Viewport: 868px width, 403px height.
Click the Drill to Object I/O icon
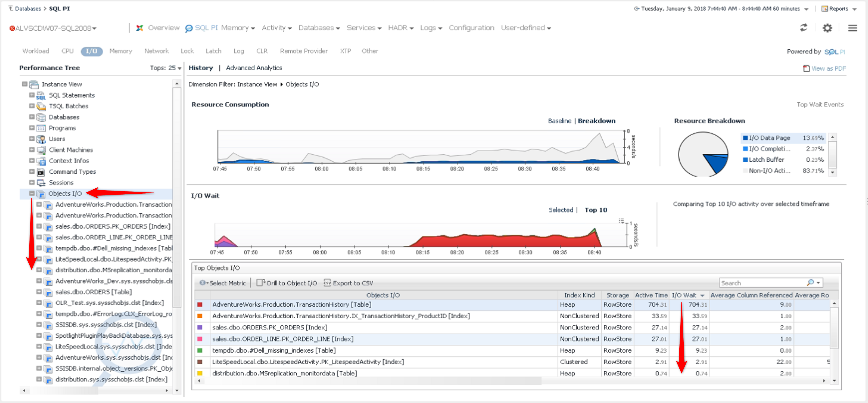click(x=260, y=283)
